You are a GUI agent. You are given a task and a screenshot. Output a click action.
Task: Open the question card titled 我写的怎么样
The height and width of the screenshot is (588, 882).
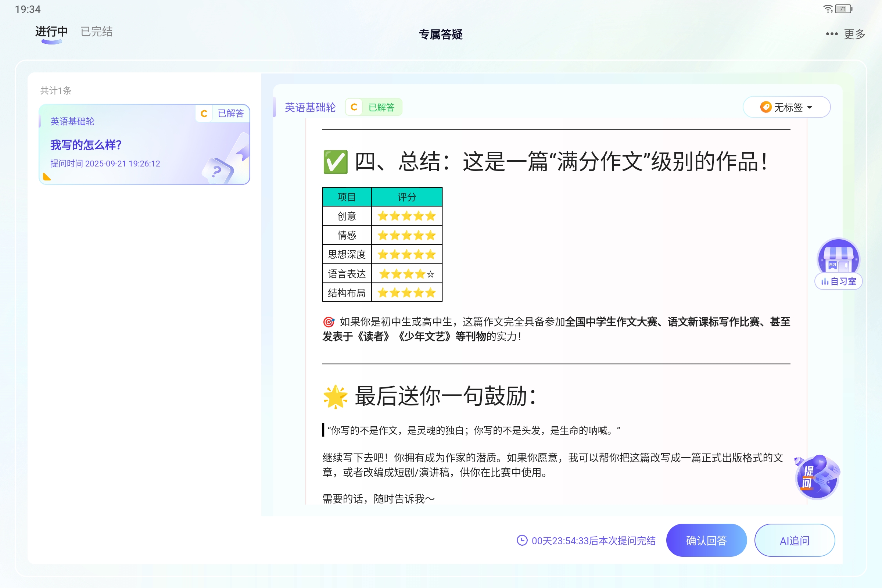click(86, 145)
